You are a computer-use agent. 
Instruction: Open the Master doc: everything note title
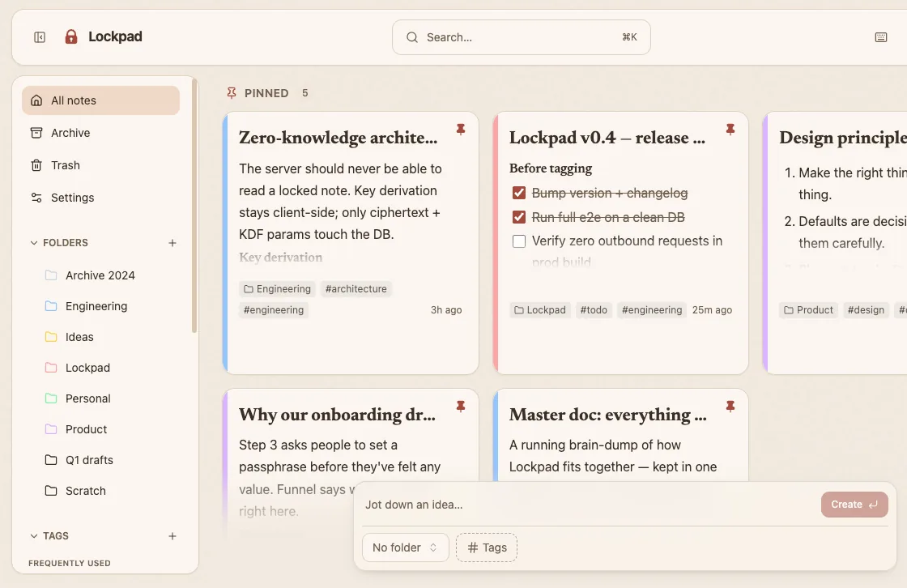click(x=608, y=415)
